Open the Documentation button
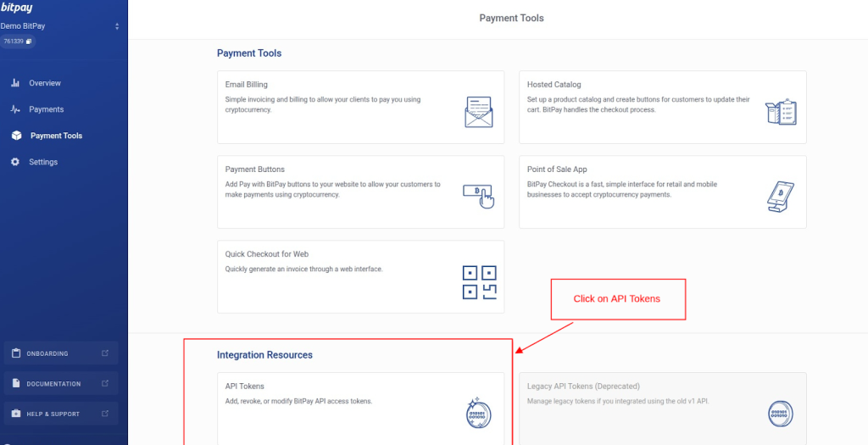Viewport: 868px width, 445px height. (x=61, y=384)
